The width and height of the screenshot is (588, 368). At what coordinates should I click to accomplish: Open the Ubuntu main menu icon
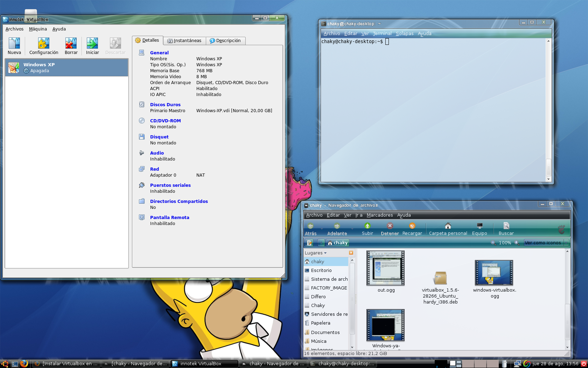pos(5,363)
